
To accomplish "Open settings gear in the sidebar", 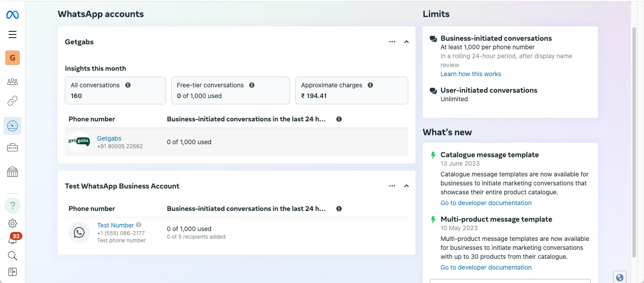I will click(13, 223).
